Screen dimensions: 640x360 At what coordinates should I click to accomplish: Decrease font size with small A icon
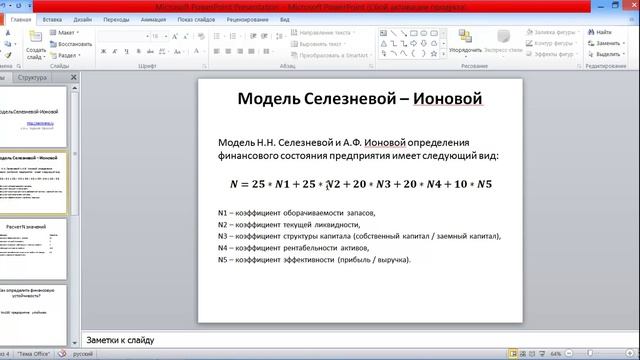tap(186, 37)
